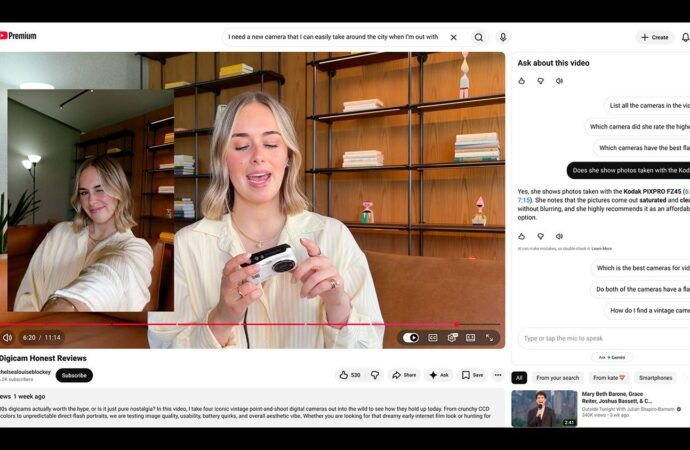Thumbs down under the Kodak answer

coord(540,236)
